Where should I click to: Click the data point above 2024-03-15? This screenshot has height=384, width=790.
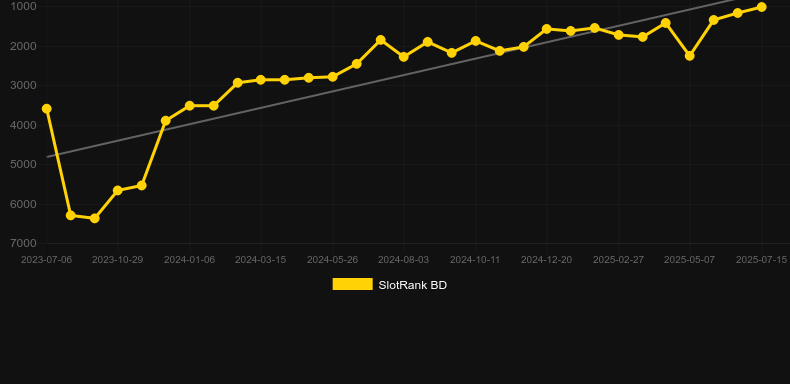click(x=260, y=80)
